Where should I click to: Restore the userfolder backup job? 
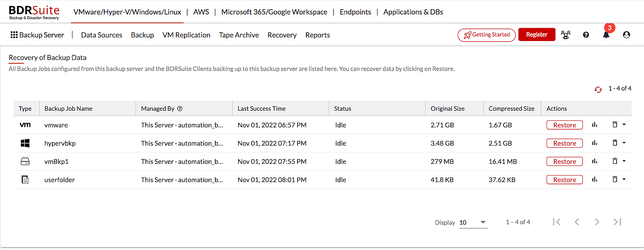click(565, 180)
